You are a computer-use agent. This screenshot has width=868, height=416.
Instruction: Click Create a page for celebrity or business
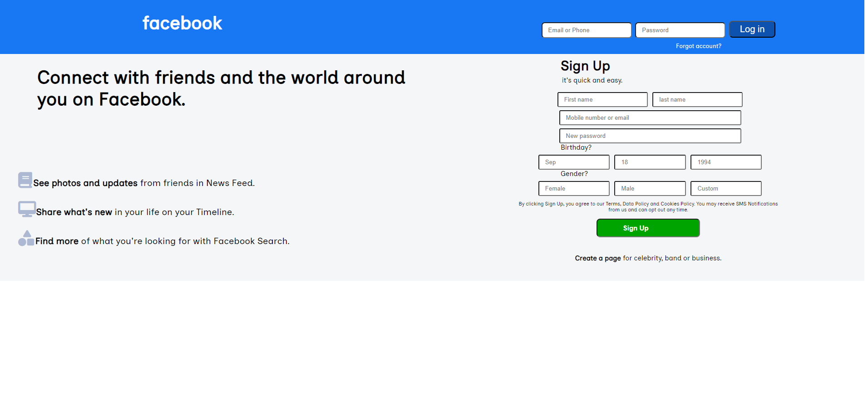[597, 258]
